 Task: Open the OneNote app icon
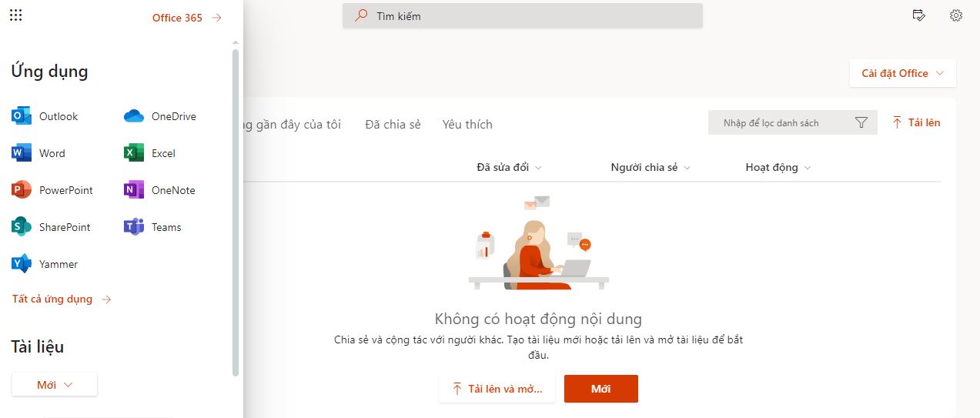[x=134, y=190]
